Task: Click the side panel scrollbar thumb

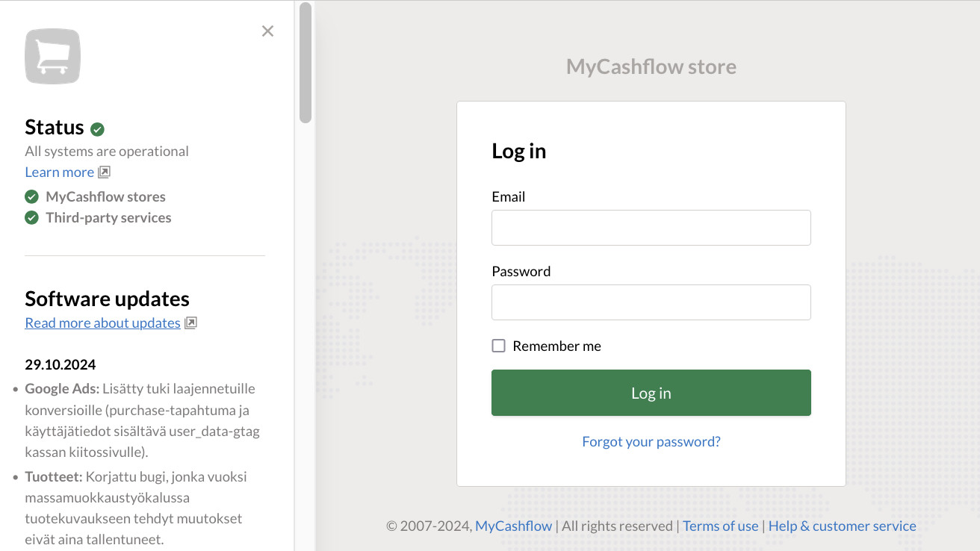Action: tap(306, 63)
